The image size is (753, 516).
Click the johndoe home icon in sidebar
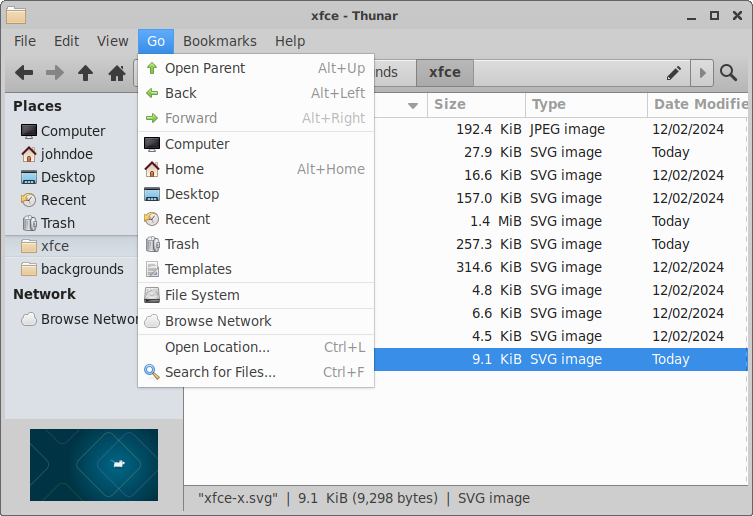[29, 154]
